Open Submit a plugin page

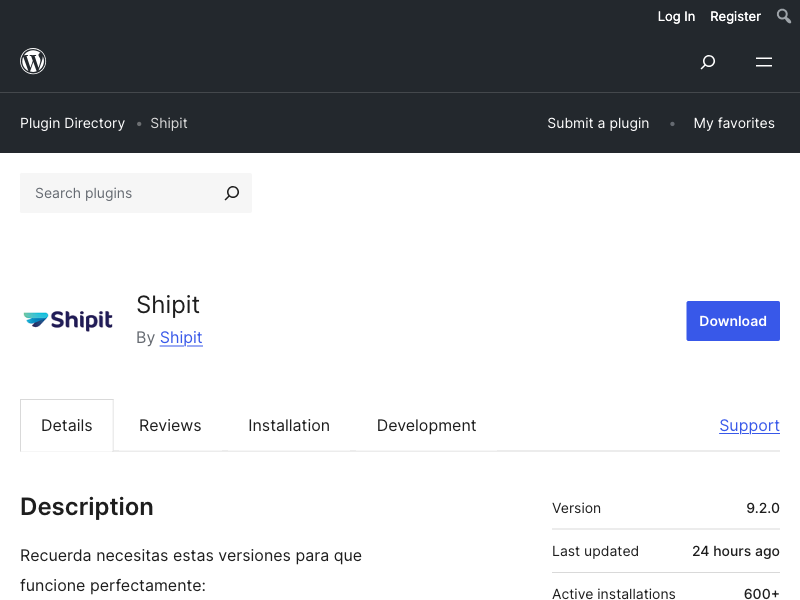pos(598,123)
